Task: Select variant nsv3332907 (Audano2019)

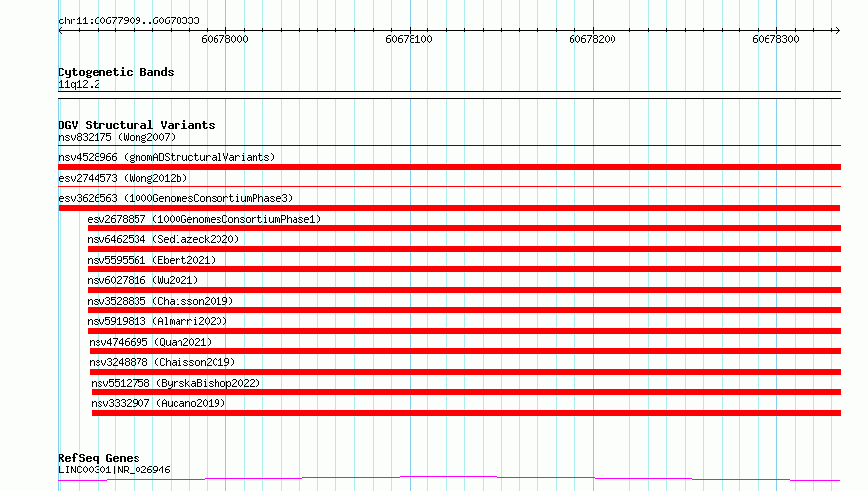Action: tap(158, 403)
